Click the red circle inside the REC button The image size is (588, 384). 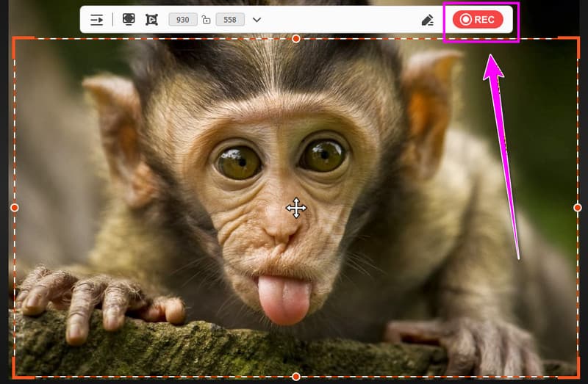465,20
